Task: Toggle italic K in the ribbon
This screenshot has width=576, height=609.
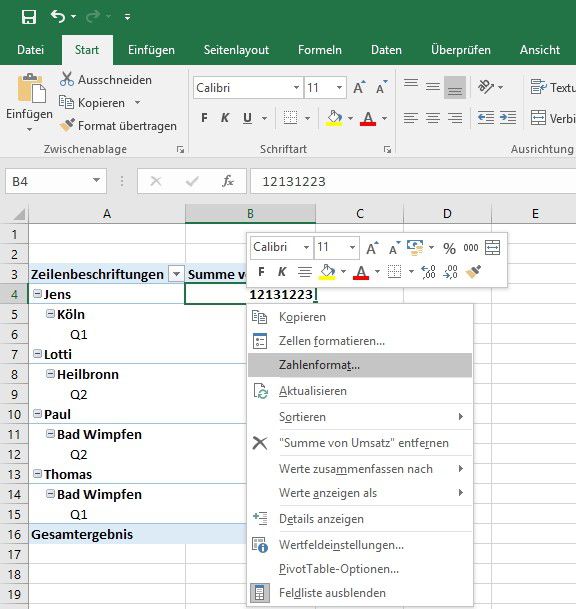Action: pyautogui.click(x=224, y=118)
